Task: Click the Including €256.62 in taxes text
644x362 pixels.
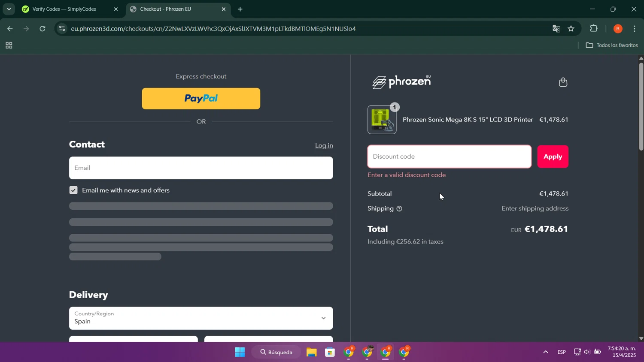Action: coord(405,242)
